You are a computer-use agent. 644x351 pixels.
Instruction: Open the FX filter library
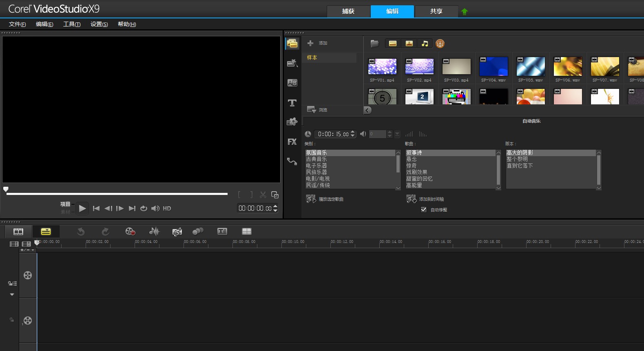tap(292, 142)
